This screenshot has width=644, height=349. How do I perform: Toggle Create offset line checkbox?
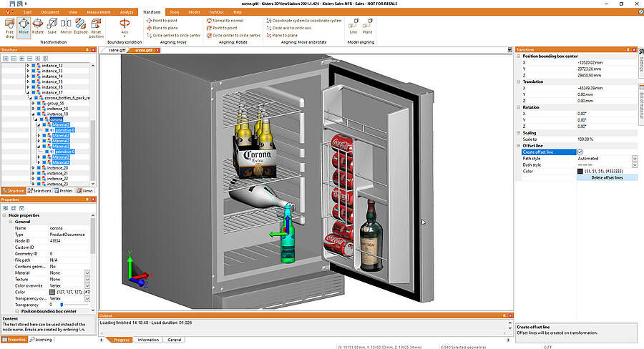coord(580,152)
